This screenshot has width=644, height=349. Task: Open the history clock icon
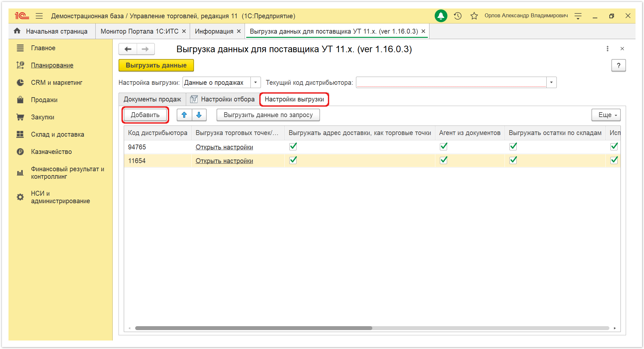tap(458, 16)
